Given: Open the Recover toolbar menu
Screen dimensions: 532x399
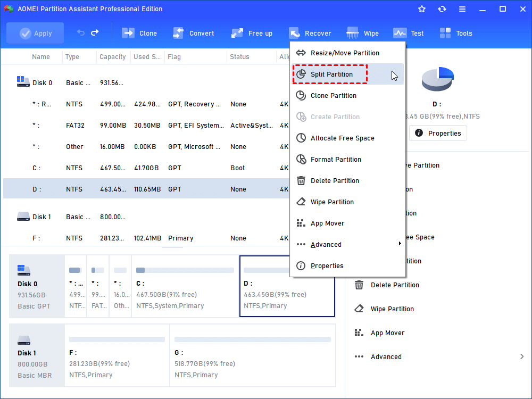Looking at the screenshot, I should 310,33.
